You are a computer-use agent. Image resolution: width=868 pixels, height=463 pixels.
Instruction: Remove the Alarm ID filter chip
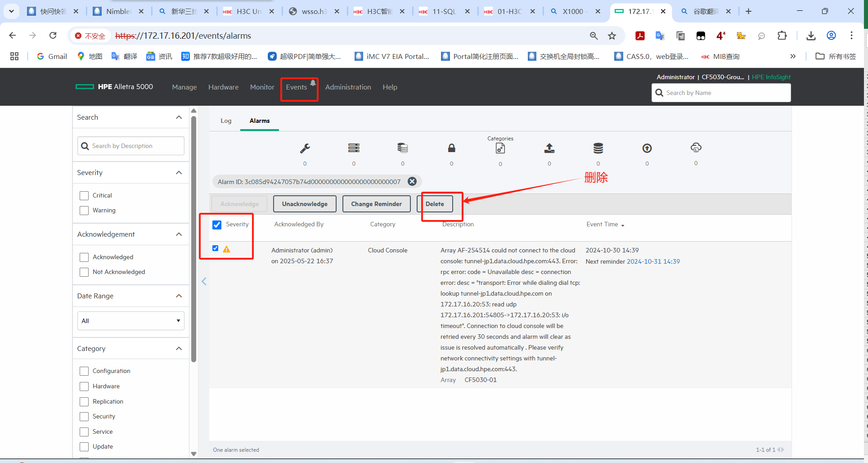tap(412, 181)
